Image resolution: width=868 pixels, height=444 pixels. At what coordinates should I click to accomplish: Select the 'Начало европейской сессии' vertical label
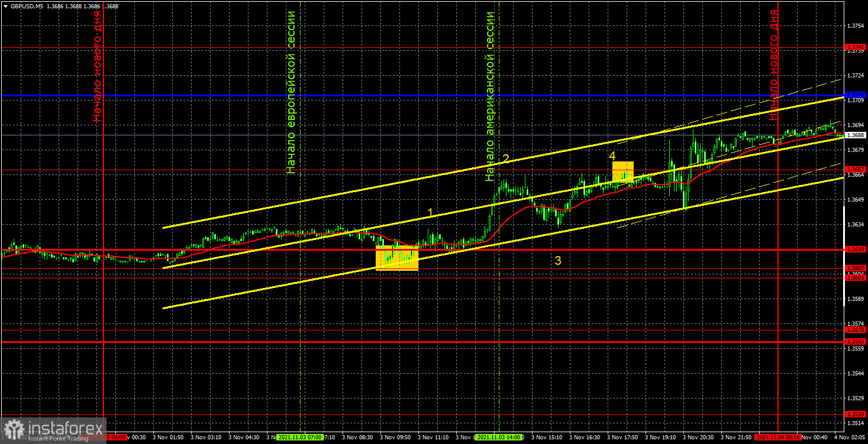coord(291,92)
